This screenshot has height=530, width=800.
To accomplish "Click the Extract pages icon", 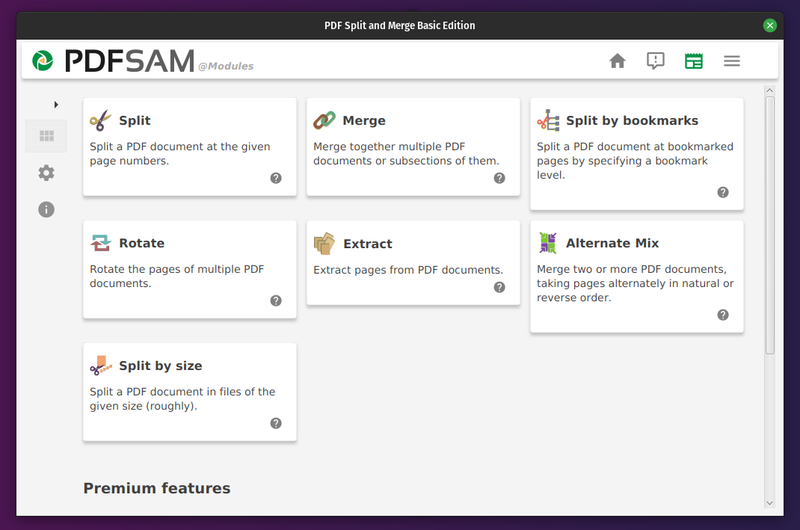I will click(x=324, y=243).
